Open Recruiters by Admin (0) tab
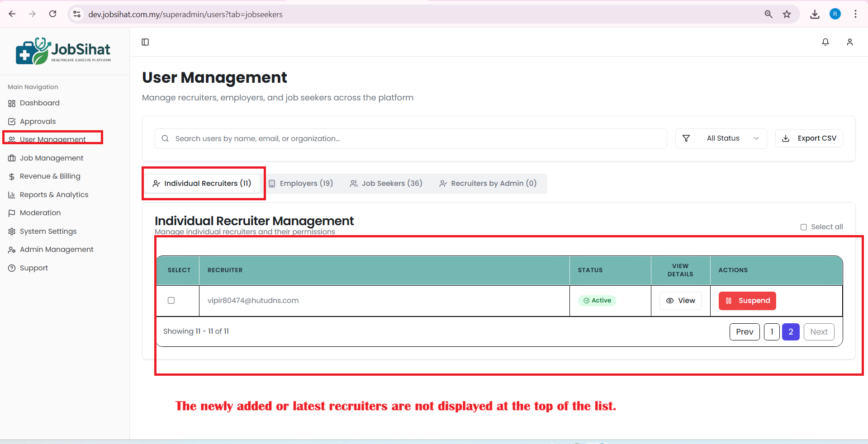The width and height of the screenshot is (868, 444). 488,183
